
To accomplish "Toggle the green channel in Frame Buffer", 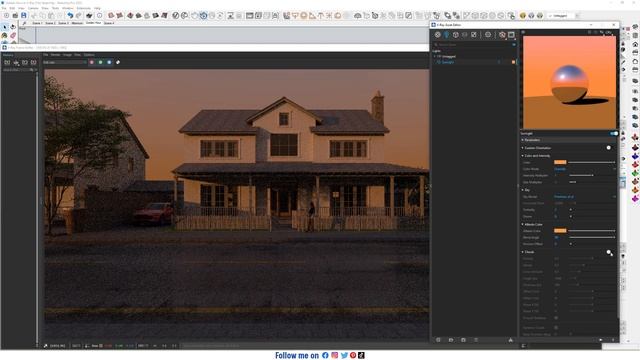I will point(100,62).
